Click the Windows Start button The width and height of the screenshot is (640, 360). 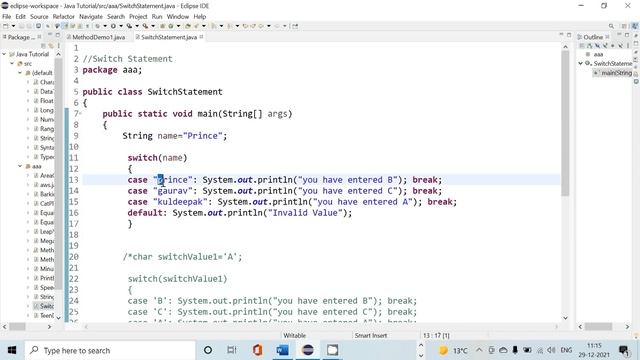click(x=12, y=350)
